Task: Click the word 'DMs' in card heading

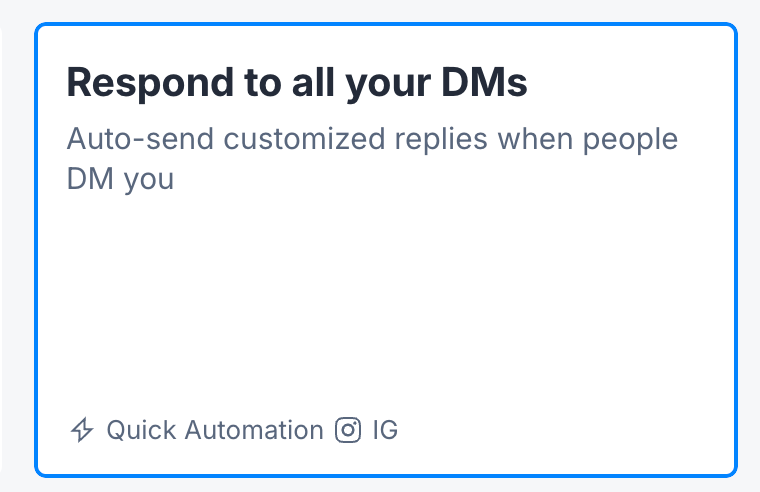Action: coord(484,82)
